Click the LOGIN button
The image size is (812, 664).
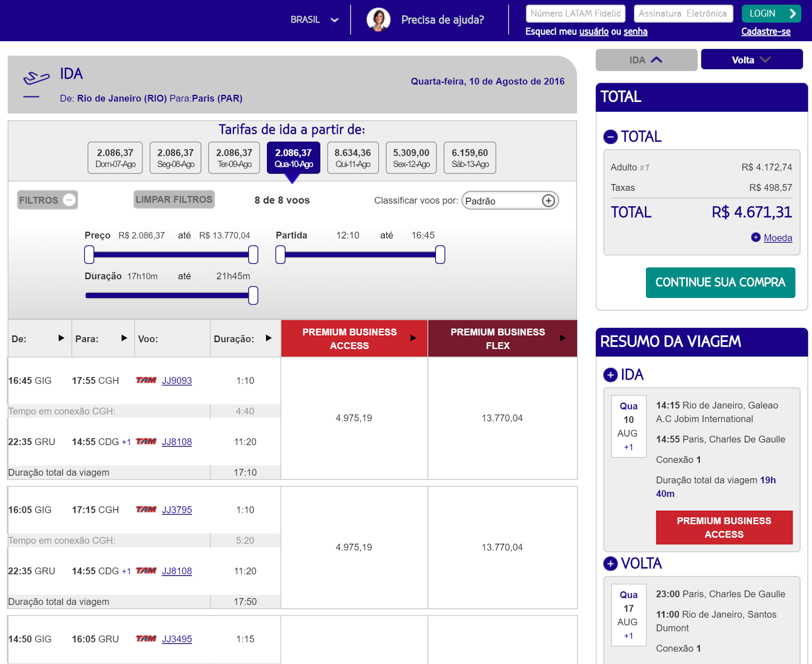pyautogui.click(x=771, y=14)
